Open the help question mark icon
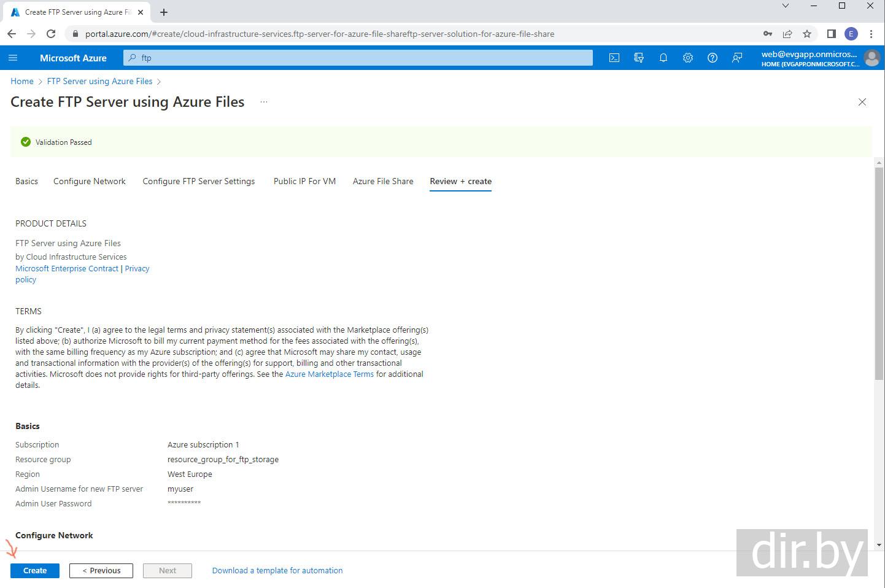The width and height of the screenshot is (885, 588). click(713, 58)
